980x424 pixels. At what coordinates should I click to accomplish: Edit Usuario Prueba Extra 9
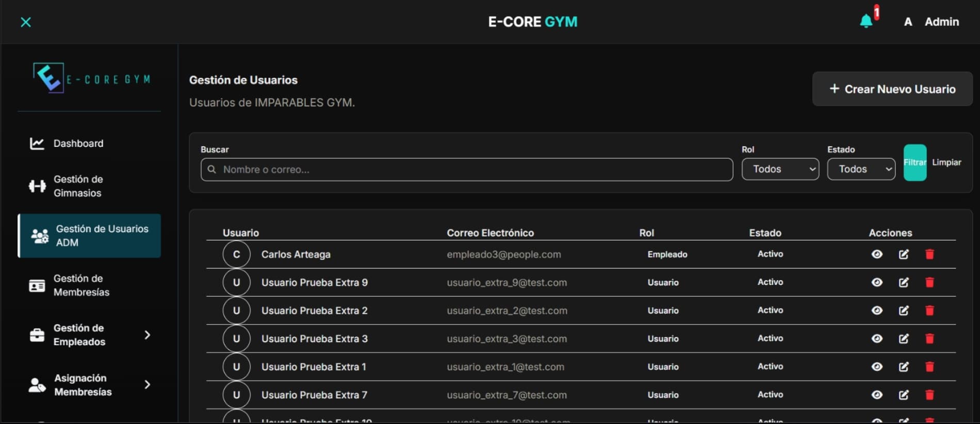coord(904,282)
